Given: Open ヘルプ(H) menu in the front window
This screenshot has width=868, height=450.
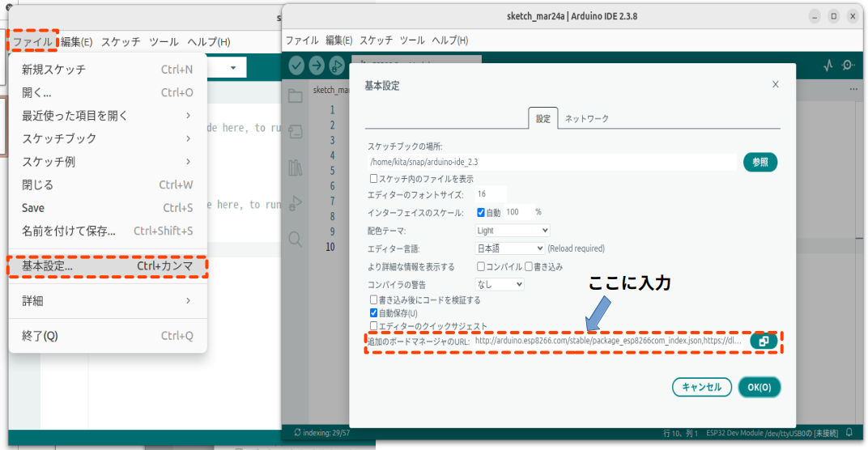Looking at the screenshot, I should 449,40.
